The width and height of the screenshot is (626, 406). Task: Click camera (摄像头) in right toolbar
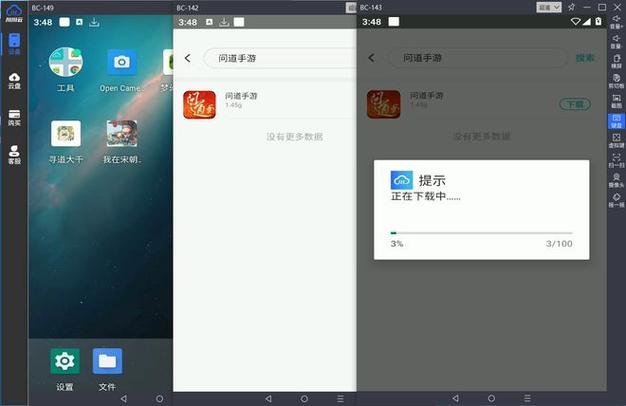pos(616,180)
